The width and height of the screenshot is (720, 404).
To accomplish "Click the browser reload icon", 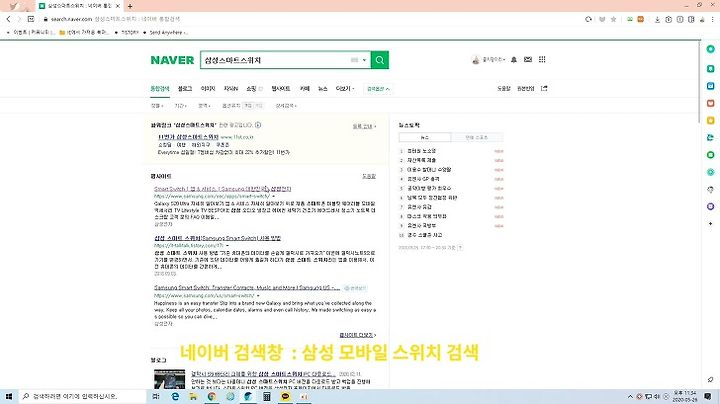I will (588, 19).
